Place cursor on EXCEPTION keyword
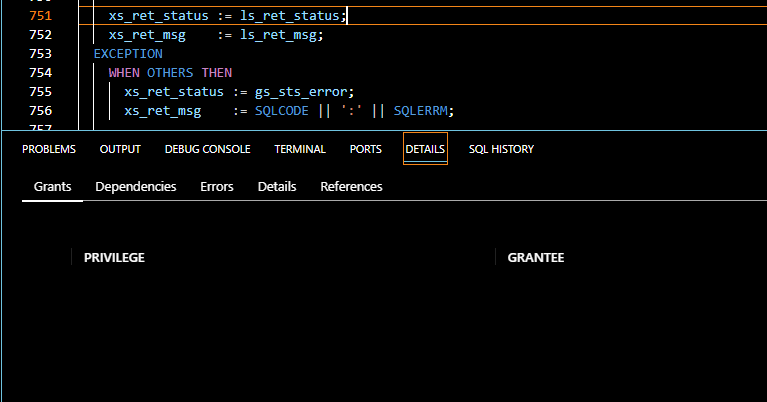767x402 pixels. (x=128, y=54)
